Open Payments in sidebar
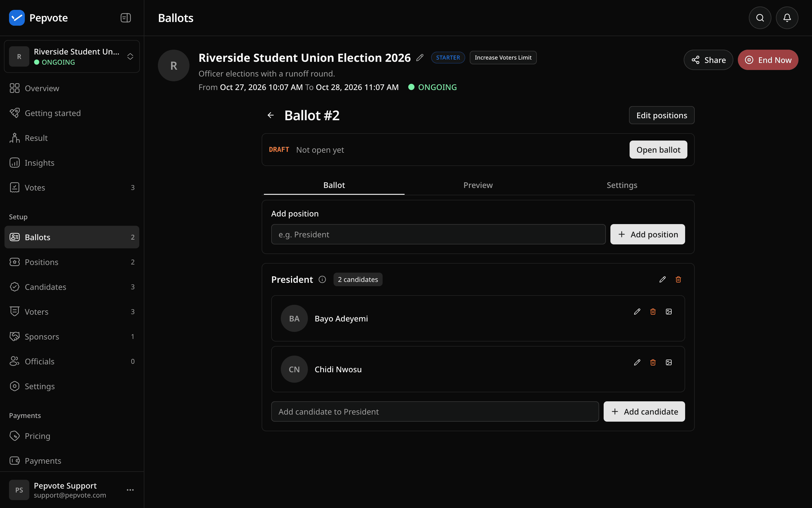The width and height of the screenshot is (812, 508). pyautogui.click(x=72, y=461)
